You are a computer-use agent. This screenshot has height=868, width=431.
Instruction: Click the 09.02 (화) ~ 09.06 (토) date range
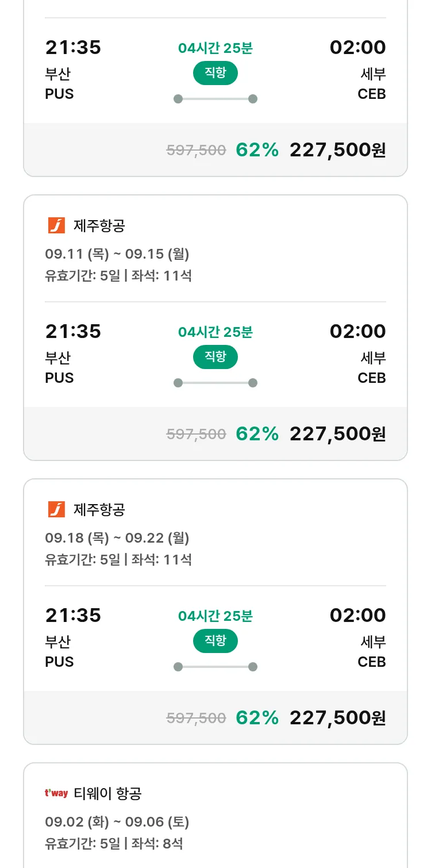click(x=117, y=822)
